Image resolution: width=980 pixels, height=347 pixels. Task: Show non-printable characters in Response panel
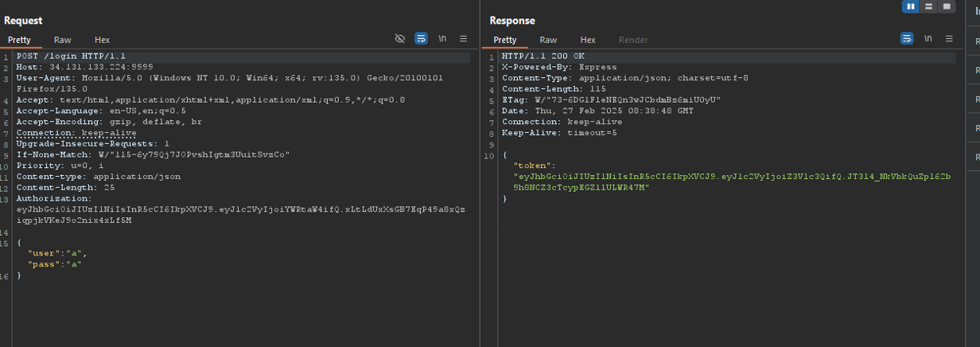[x=927, y=38]
